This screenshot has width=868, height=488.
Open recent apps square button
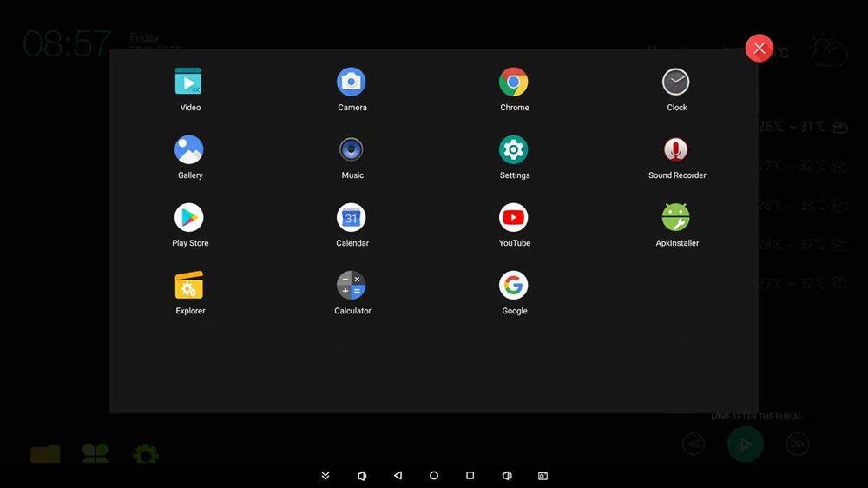click(x=470, y=476)
